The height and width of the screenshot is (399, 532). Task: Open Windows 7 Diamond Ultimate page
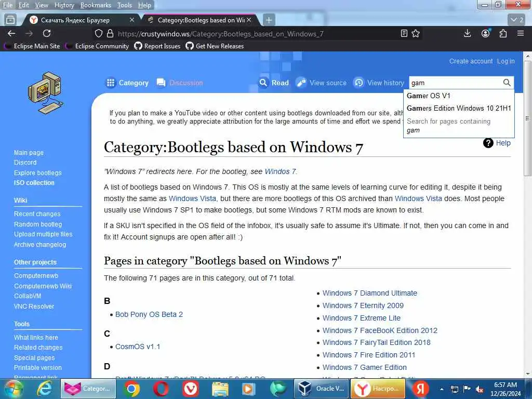(x=370, y=293)
